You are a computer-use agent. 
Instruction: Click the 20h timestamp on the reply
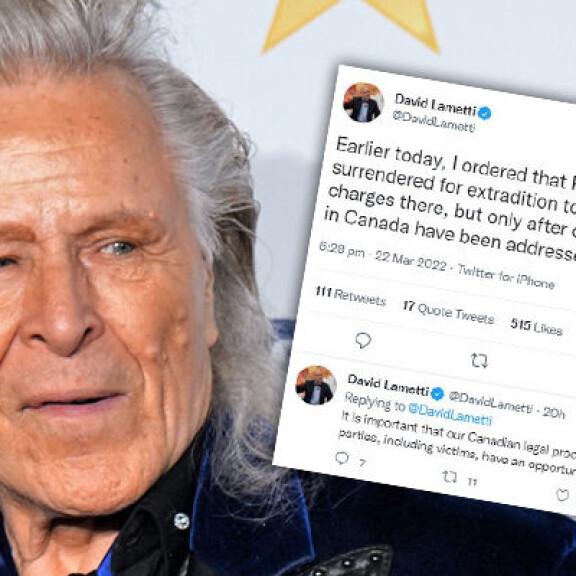tap(553, 413)
